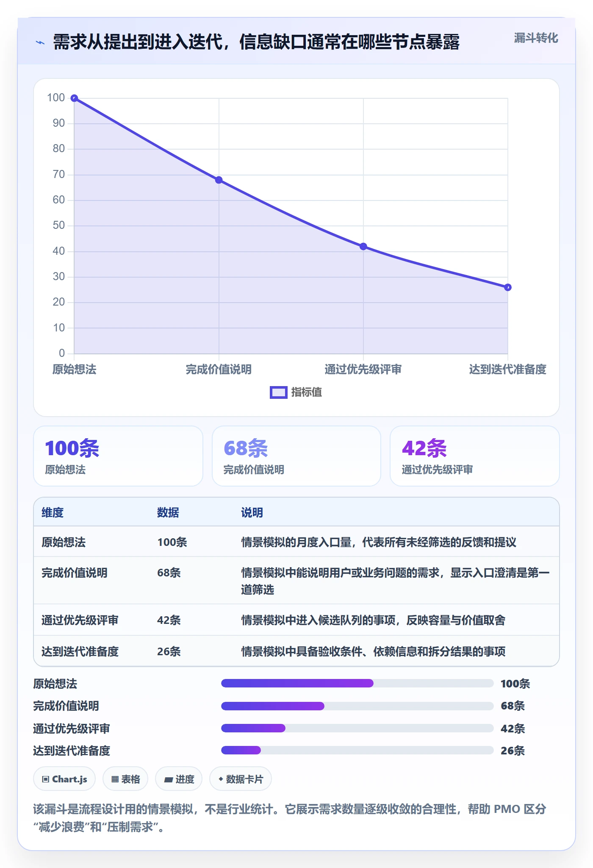Image resolution: width=593 pixels, height=868 pixels.
Task: Select the chart point for 通过优先级评审
Action: click(x=363, y=247)
